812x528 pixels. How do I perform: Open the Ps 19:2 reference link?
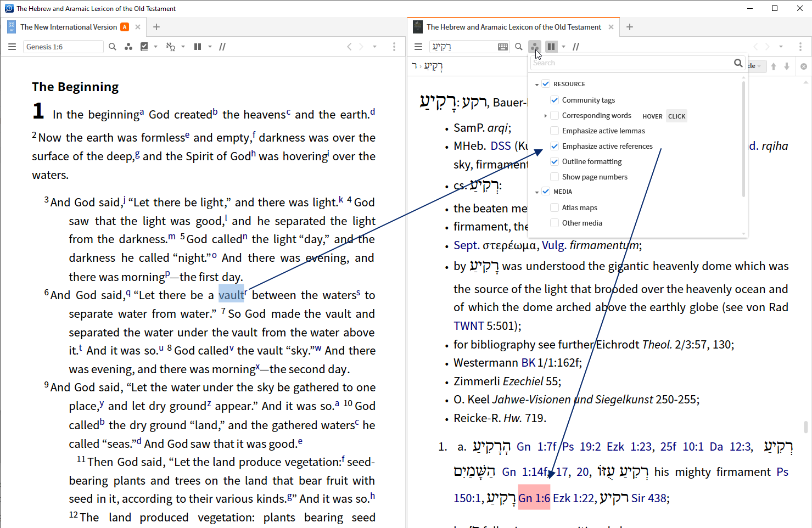[581, 447]
